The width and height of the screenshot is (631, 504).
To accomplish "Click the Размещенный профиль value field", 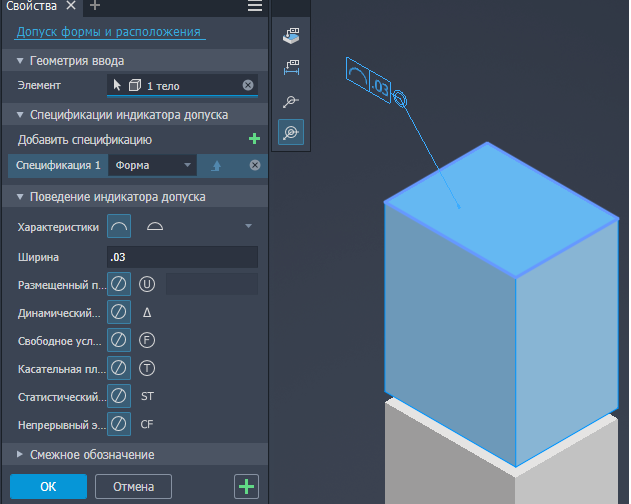I will pyautogui.click(x=212, y=284).
